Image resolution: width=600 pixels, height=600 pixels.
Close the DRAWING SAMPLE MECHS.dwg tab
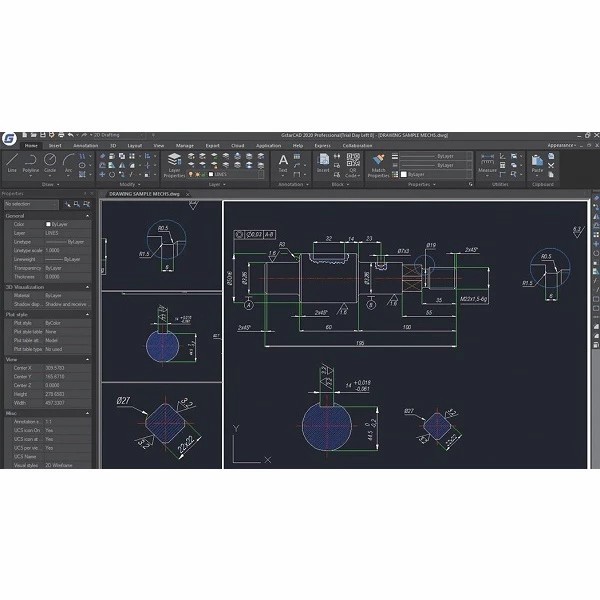pos(188,194)
